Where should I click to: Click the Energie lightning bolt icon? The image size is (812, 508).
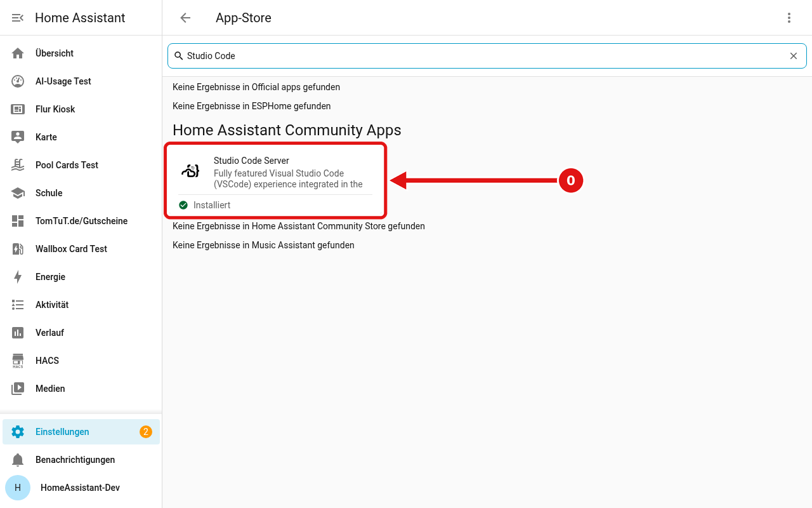tap(18, 277)
